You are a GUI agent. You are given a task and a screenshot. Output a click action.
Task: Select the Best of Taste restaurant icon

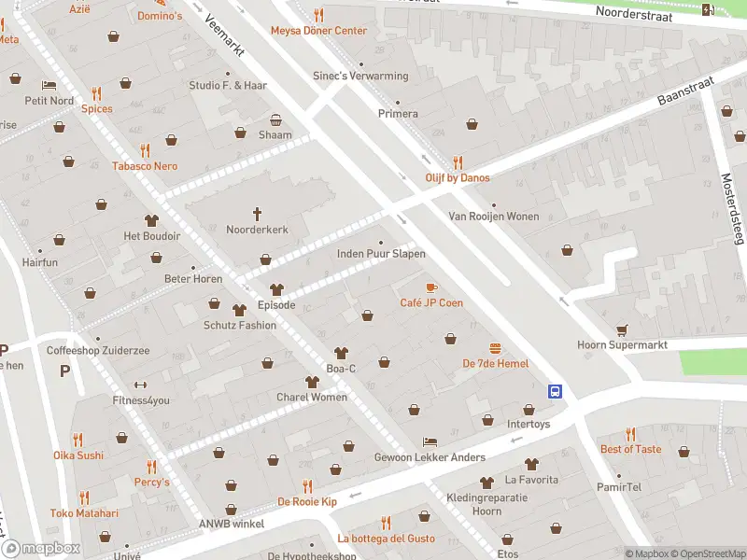coord(631,434)
